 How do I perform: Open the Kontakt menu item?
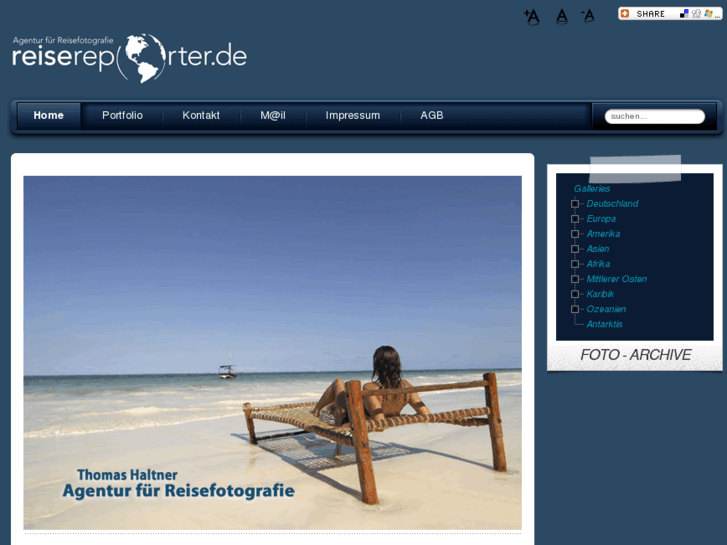pyautogui.click(x=201, y=115)
